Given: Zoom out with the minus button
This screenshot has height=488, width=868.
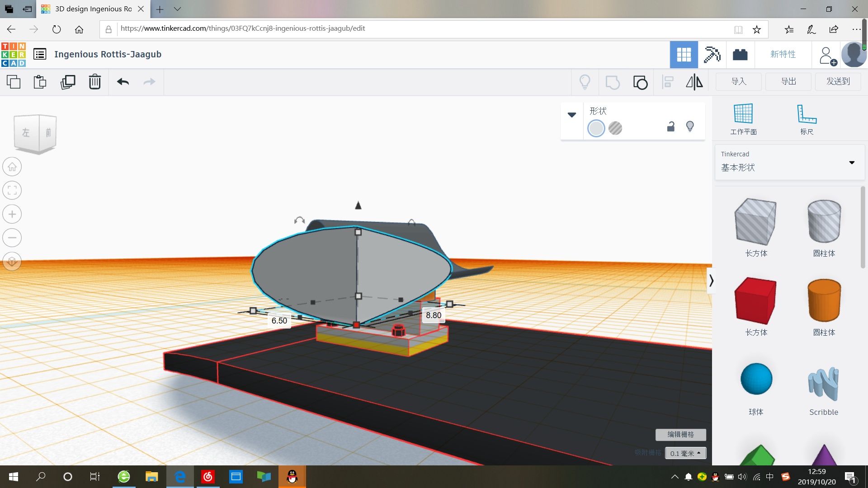Looking at the screenshot, I should point(12,238).
